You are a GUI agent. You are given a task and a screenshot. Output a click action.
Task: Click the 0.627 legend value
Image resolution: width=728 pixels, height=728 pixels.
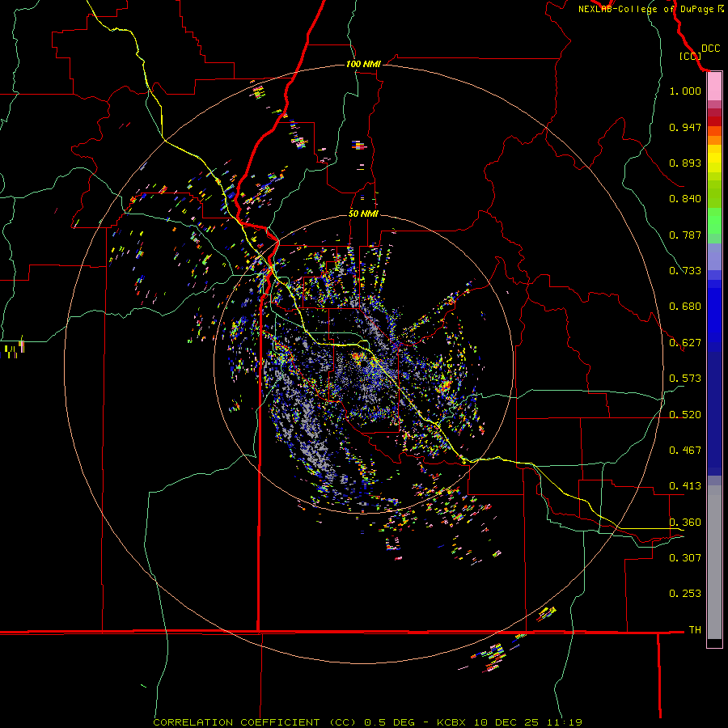click(685, 343)
